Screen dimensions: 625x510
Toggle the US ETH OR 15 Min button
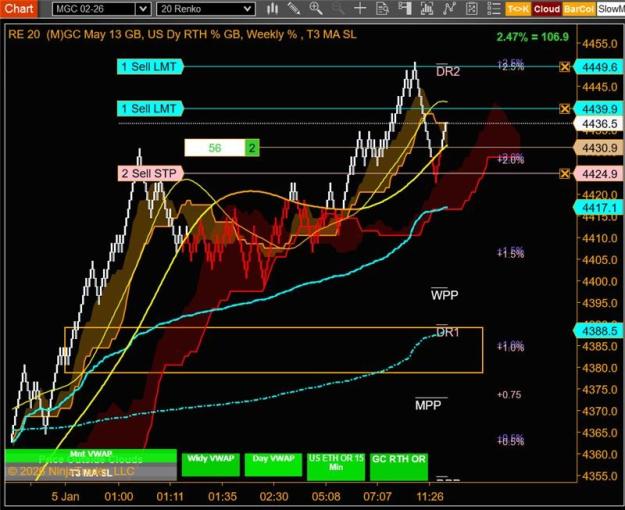coord(336,467)
